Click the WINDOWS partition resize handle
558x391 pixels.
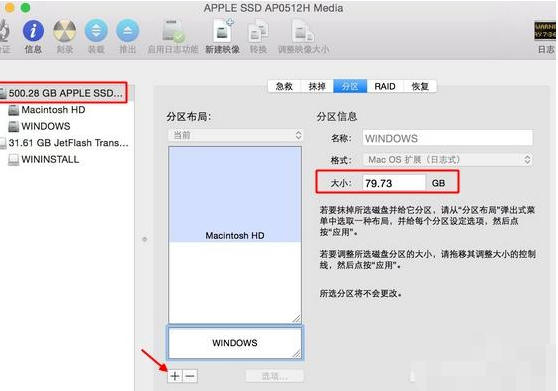tap(296, 353)
